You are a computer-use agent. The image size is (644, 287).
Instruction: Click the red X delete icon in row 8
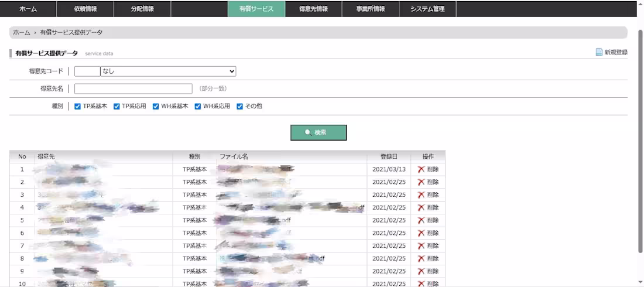421,259
